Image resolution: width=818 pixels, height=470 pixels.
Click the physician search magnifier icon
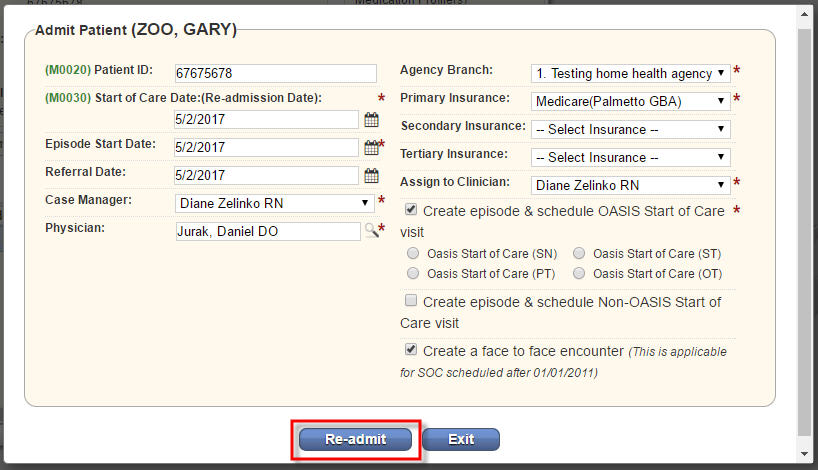371,230
